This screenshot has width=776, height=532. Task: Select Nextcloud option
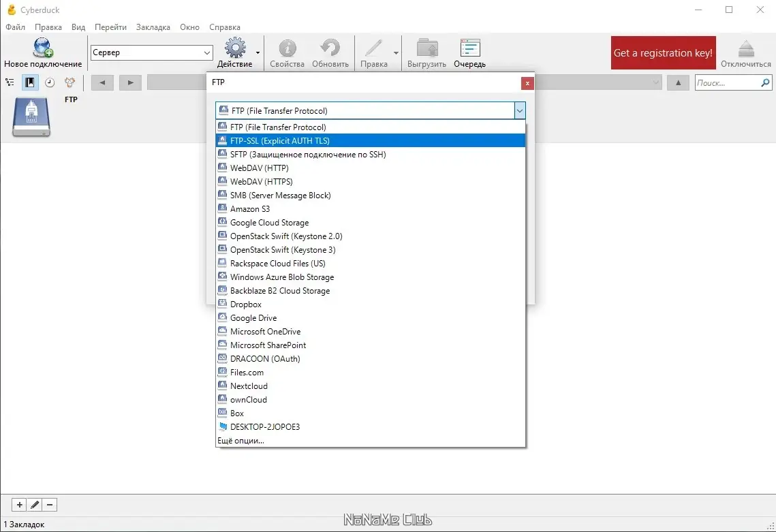tap(371, 386)
